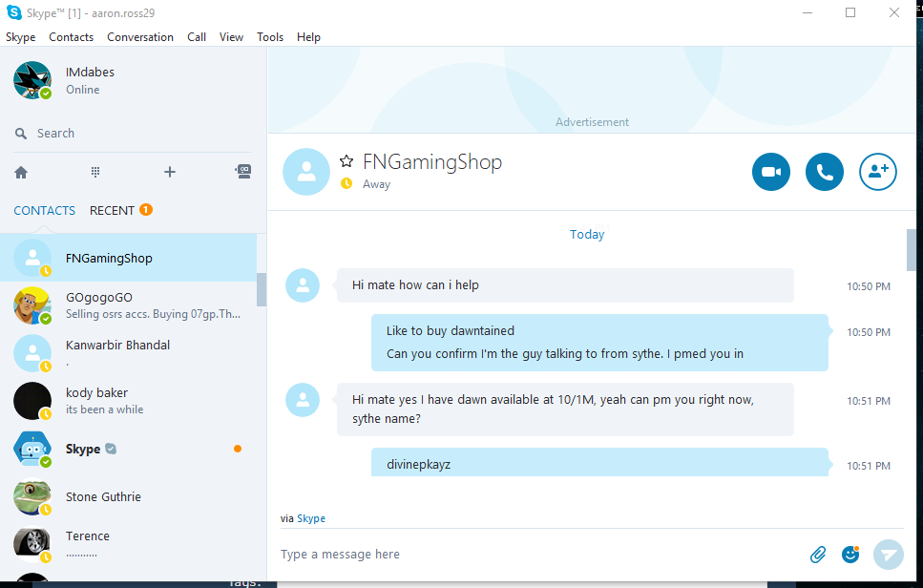Click the kody baker avatar
923x588 pixels.
(32, 401)
